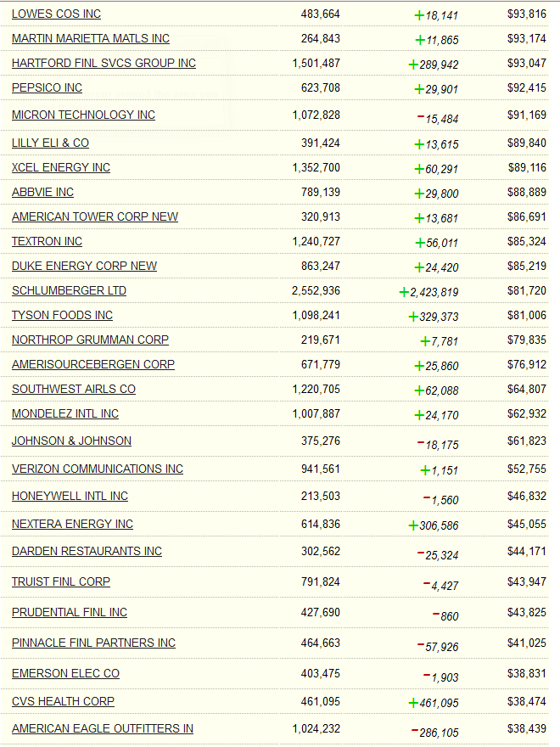Image resolution: width=560 pixels, height=747 pixels.
Task: Open PINNACLE FINL PARTNERS INC link
Action: (x=94, y=643)
